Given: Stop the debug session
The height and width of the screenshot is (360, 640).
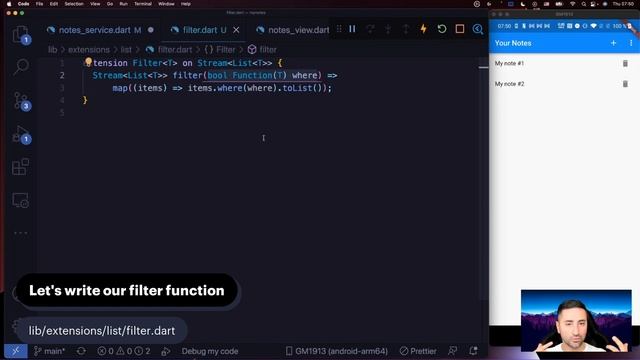Looking at the screenshot, I should [x=460, y=29].
